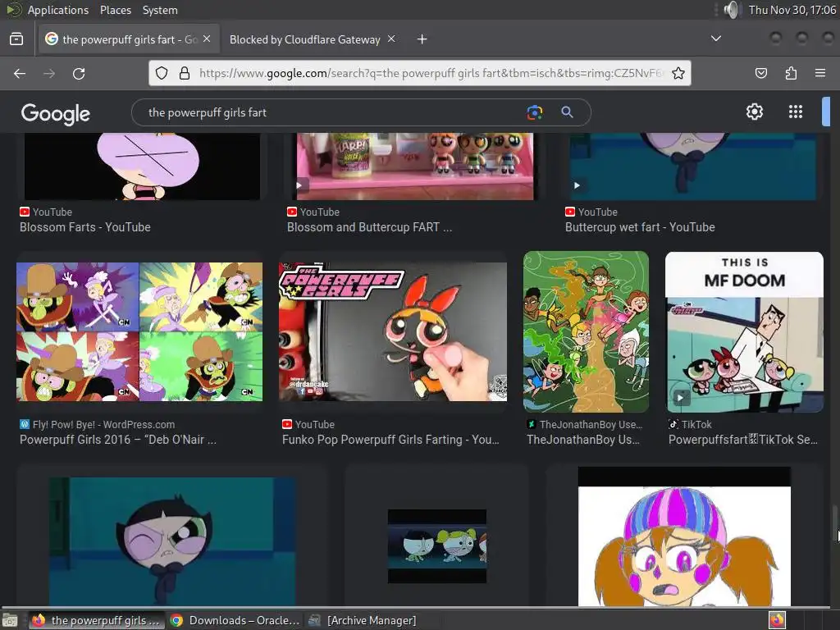This screenshot has width=840, height=630.
Task: Bookmark this page with the star
Action: (x=678, y=73)
